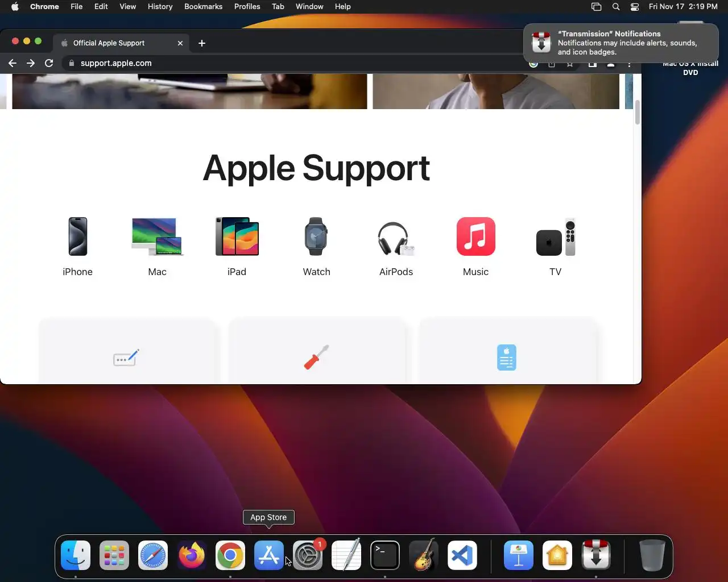Open iPhone support from the product row
The width and height of the screenshot is (728, 582).
click(x=78, y=247)
